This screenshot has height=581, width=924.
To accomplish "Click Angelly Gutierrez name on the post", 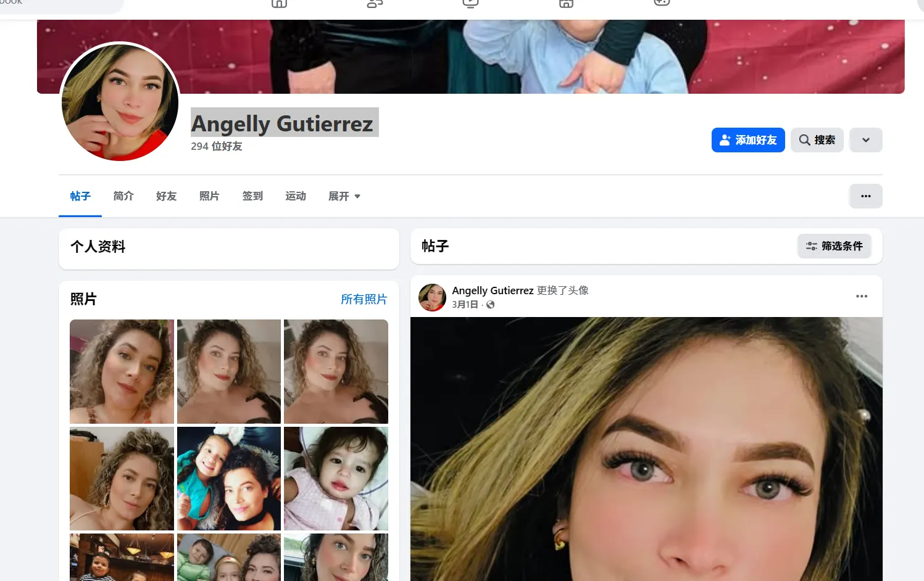I will pyautogui.click(x=493, y=290).
